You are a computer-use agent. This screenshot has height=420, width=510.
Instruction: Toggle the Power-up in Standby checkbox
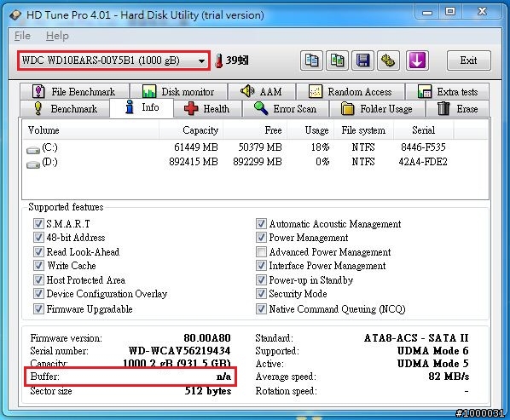[x=261, y=279]
